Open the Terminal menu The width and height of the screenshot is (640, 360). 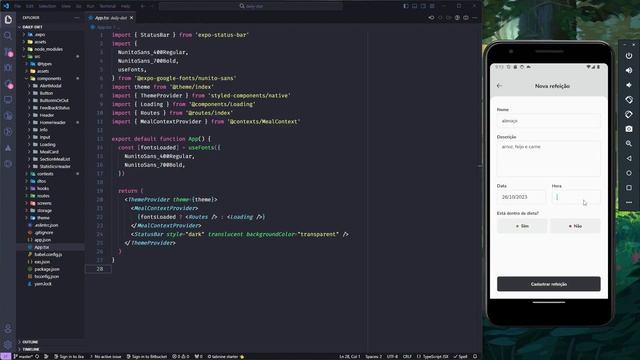pyautogui.click(x=108, y=6)
